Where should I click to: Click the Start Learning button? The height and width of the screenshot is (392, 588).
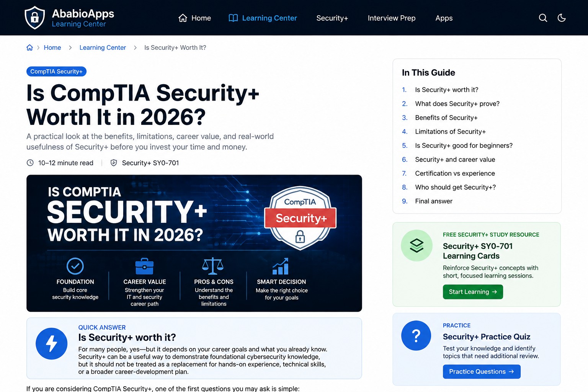(x=473, y=292)
